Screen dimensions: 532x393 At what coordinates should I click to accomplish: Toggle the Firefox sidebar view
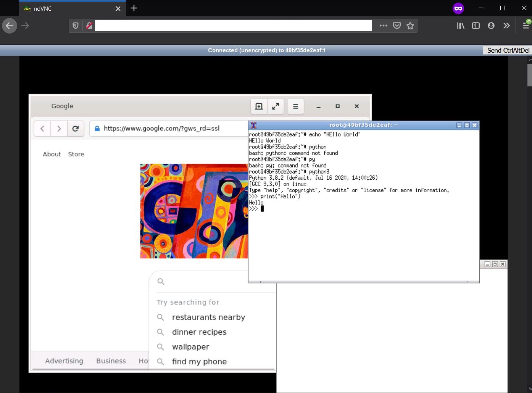click(x=476, y=26)
